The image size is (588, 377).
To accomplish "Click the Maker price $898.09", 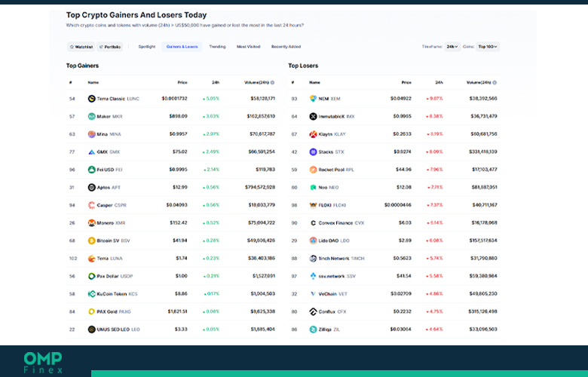I will (178, 116).
